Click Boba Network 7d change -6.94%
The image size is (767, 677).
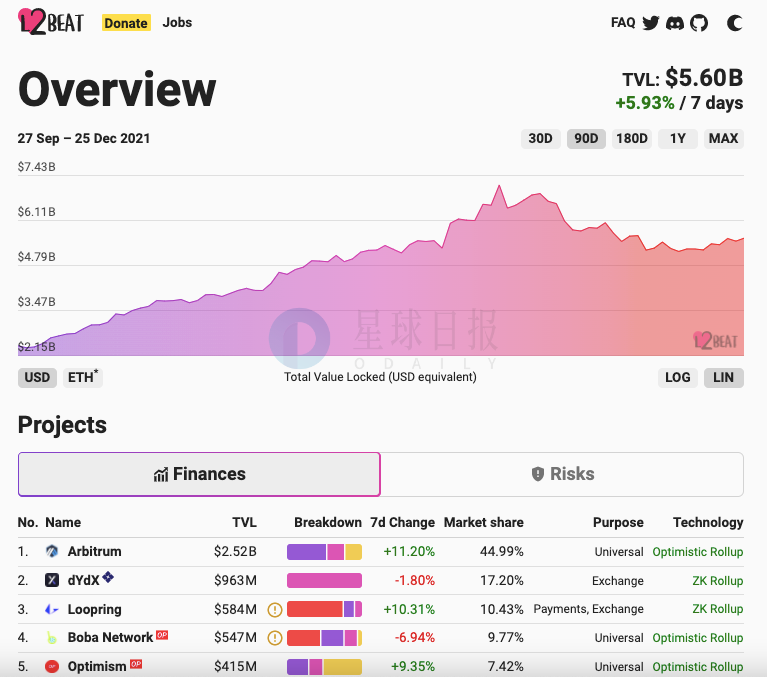pos(414,638)
